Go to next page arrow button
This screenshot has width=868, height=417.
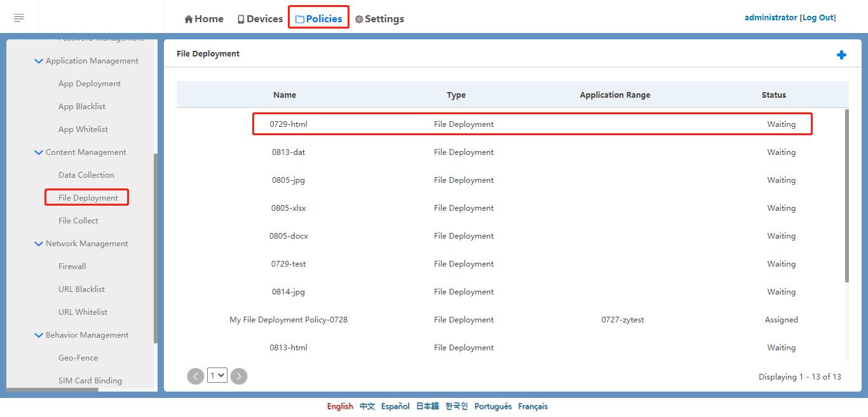239,376
